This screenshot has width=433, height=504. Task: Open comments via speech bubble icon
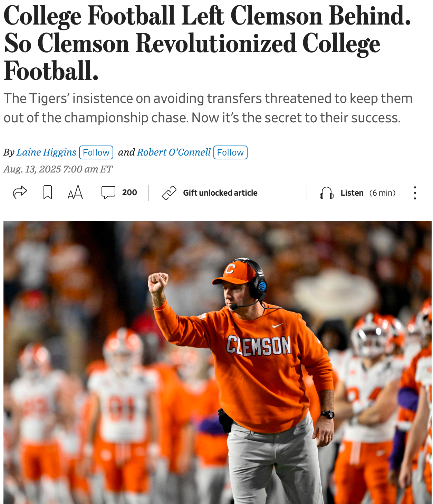tap(108, 193)
